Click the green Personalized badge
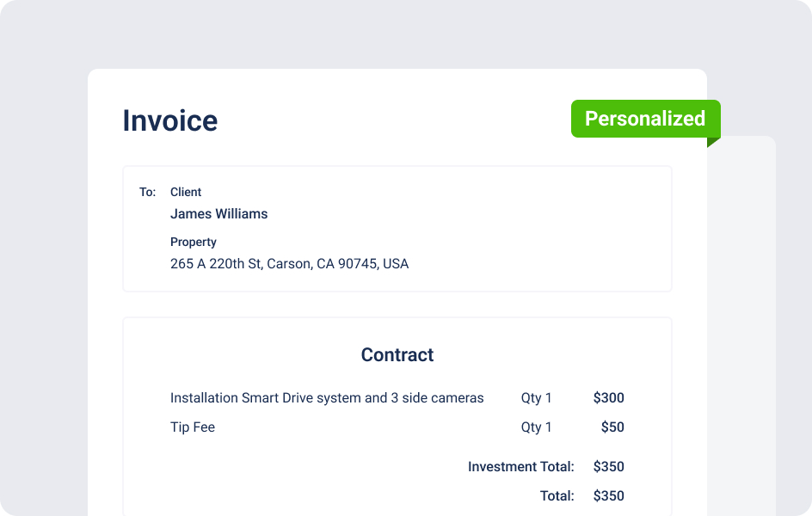The width and height of the screenshot is (812, 516). pyautogui.click(x=646, y=119)
